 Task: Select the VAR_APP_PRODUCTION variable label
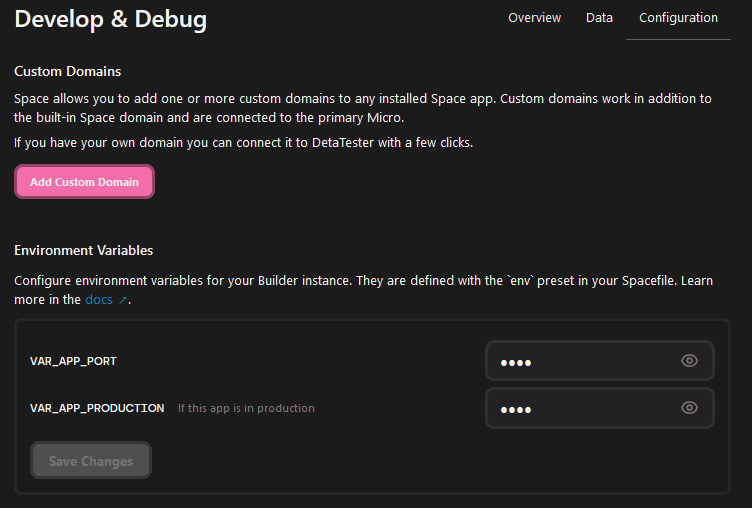coord(97,408)
